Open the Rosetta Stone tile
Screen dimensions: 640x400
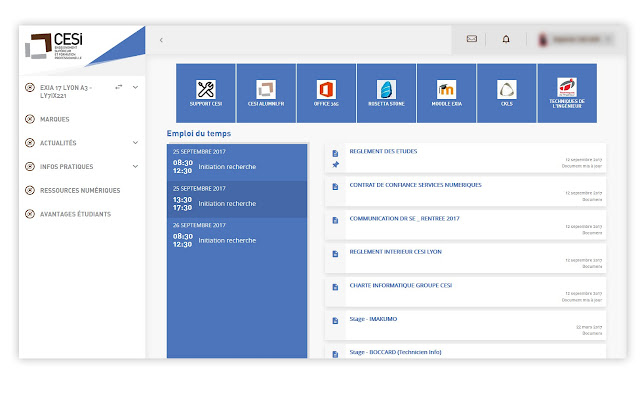pos(386,93)
